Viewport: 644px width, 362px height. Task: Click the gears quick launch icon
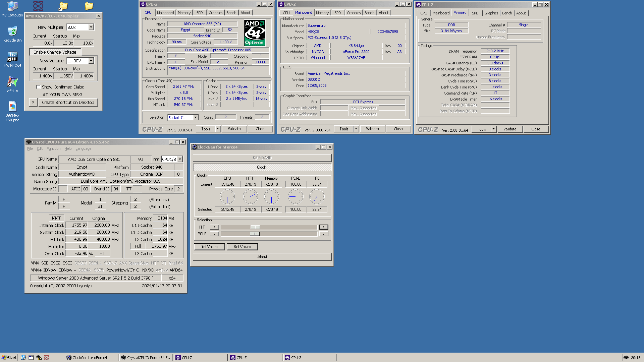[39, 358]
